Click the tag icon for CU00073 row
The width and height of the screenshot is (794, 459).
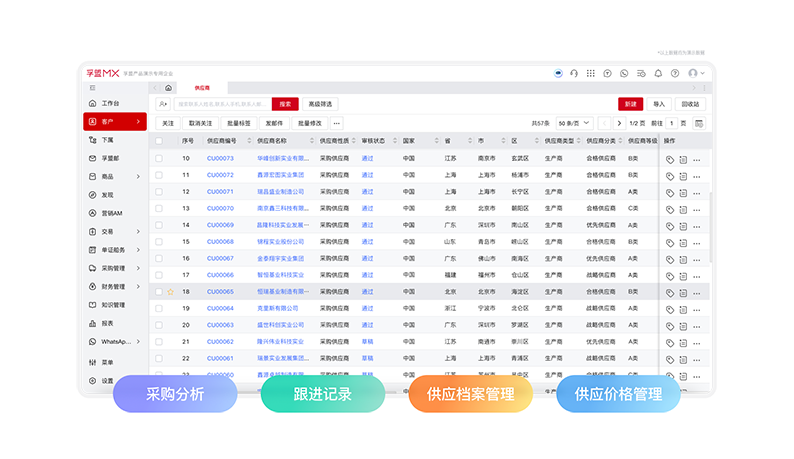(670, 159)
